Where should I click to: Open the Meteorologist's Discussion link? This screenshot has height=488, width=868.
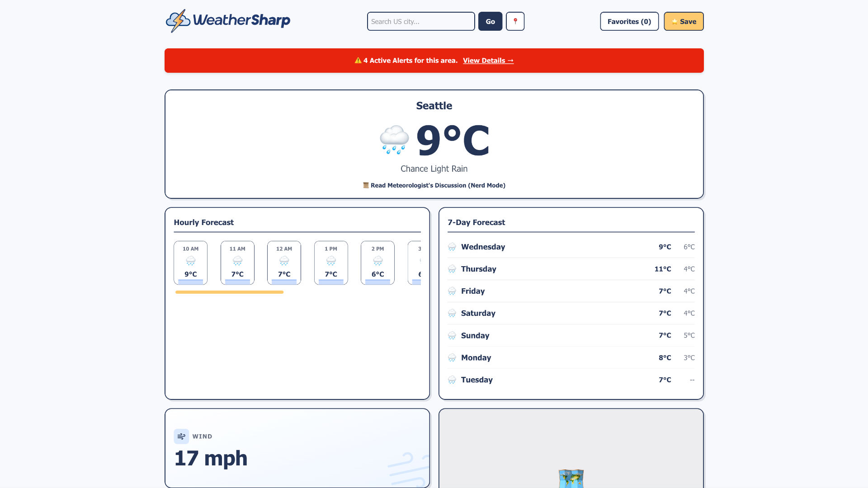pos(438,185)
